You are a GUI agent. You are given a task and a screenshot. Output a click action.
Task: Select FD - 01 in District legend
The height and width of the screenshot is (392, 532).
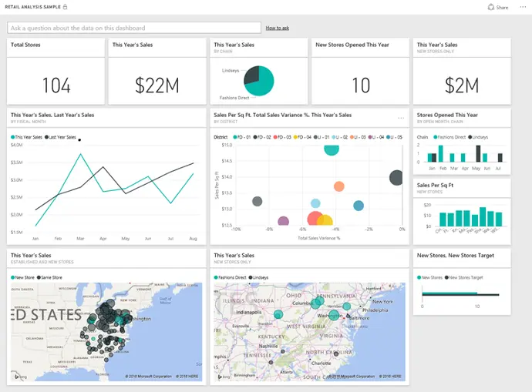point(239,136)
